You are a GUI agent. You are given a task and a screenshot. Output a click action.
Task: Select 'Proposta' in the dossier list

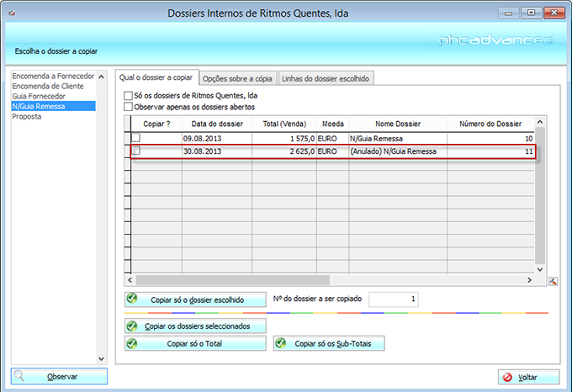[x=53, y=116]
